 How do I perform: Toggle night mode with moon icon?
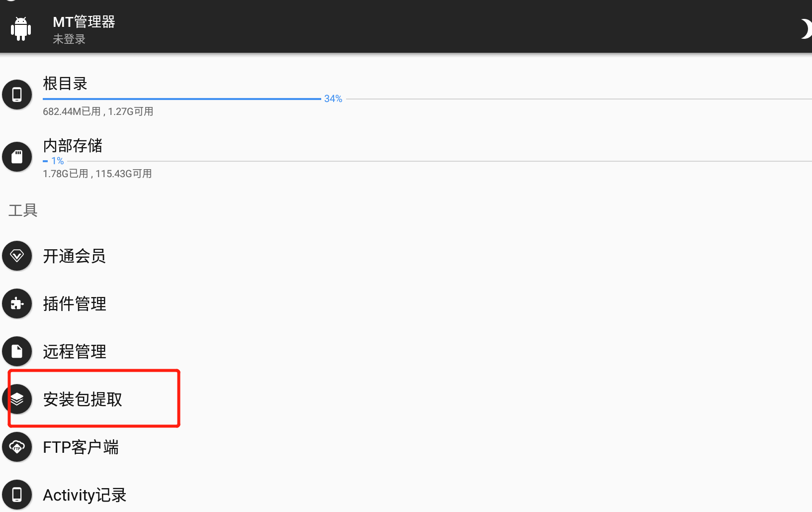click(805, 29)
